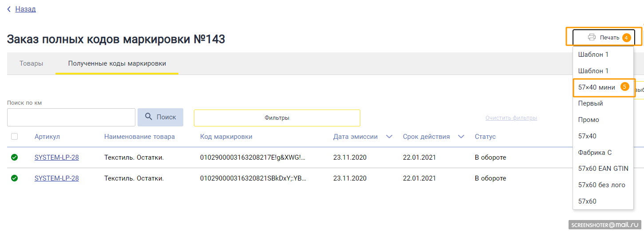Open the Фильтры panel
This screenshot has height=232, width=644.
click(277, 118)
